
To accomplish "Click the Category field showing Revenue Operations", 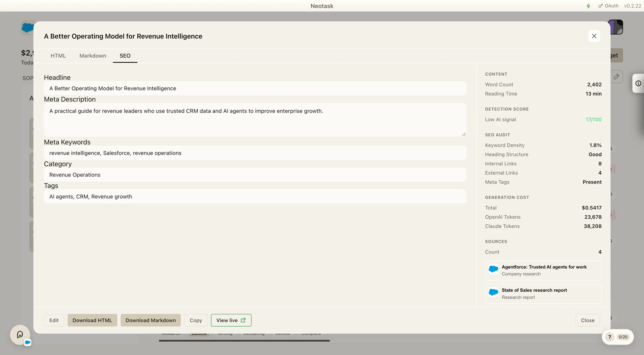I will 255,175.
